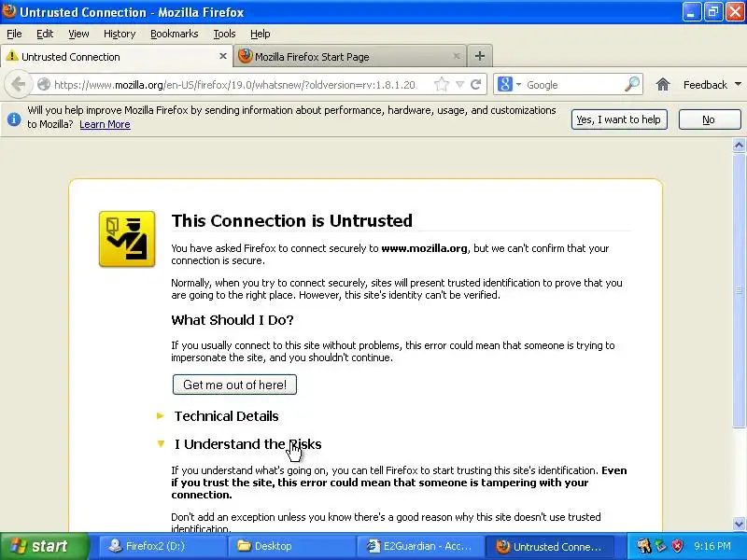Click the system clock showing 9:16 PM
The width and height of the screenshot is (747, 560).
(x=712, y=546)
